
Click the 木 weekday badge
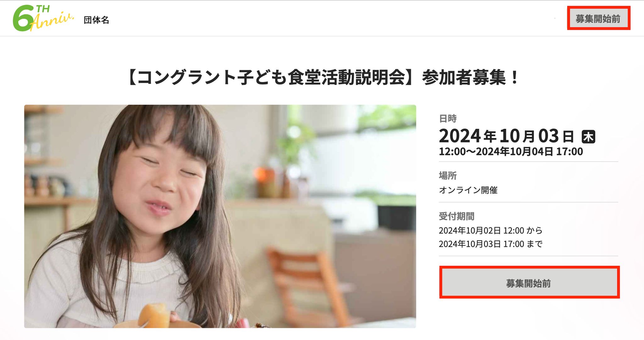tap(588, 137)
